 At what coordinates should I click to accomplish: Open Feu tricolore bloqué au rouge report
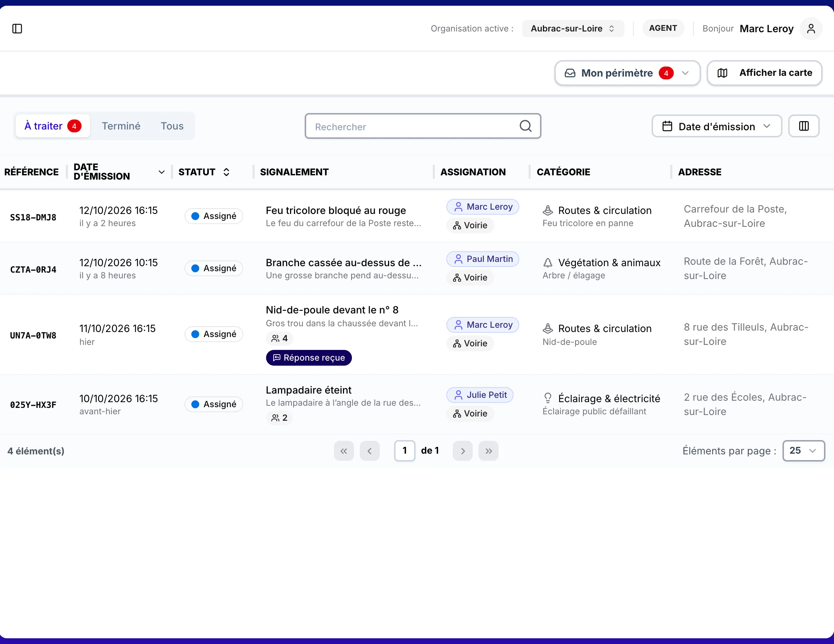tap(336, 210)
